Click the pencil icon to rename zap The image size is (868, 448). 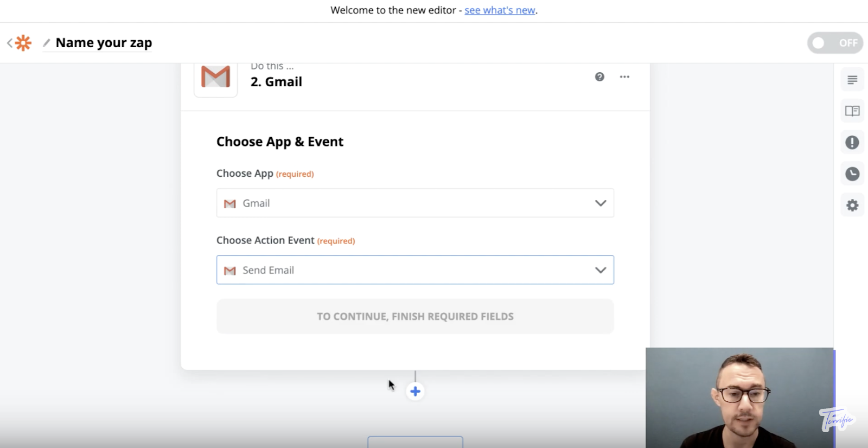click(47, 43)
